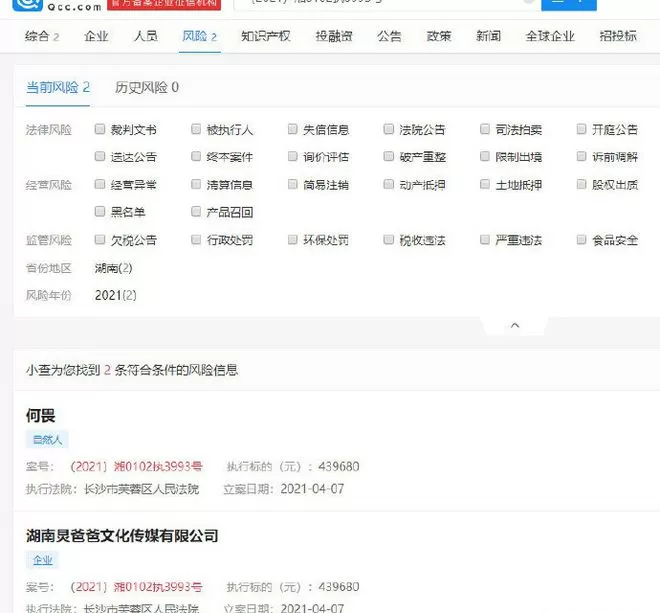The image size is (660, 613).
Task: Select the 欠税公告 checkbox
Action: pos(100,240)
